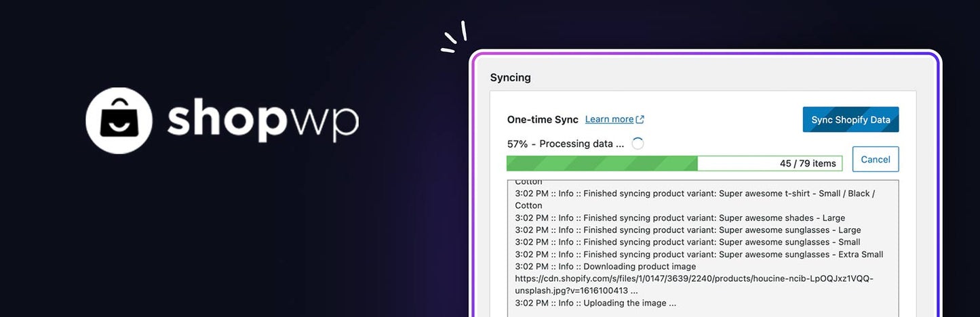Click the Syncing section heading

point(510,77)
